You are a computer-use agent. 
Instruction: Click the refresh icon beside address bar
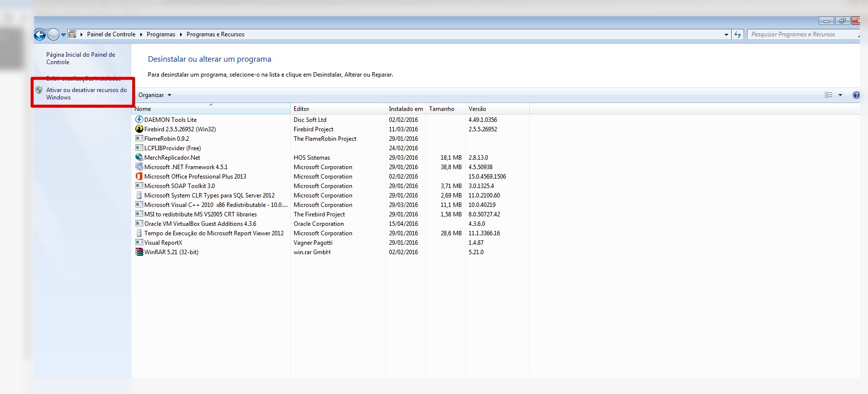pos(738,34)
